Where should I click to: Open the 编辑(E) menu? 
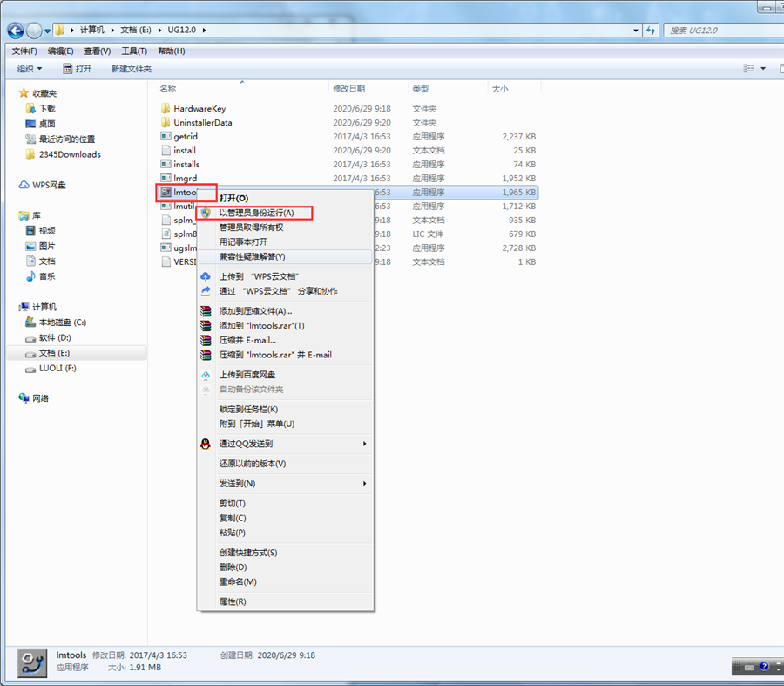coord(60,51)
